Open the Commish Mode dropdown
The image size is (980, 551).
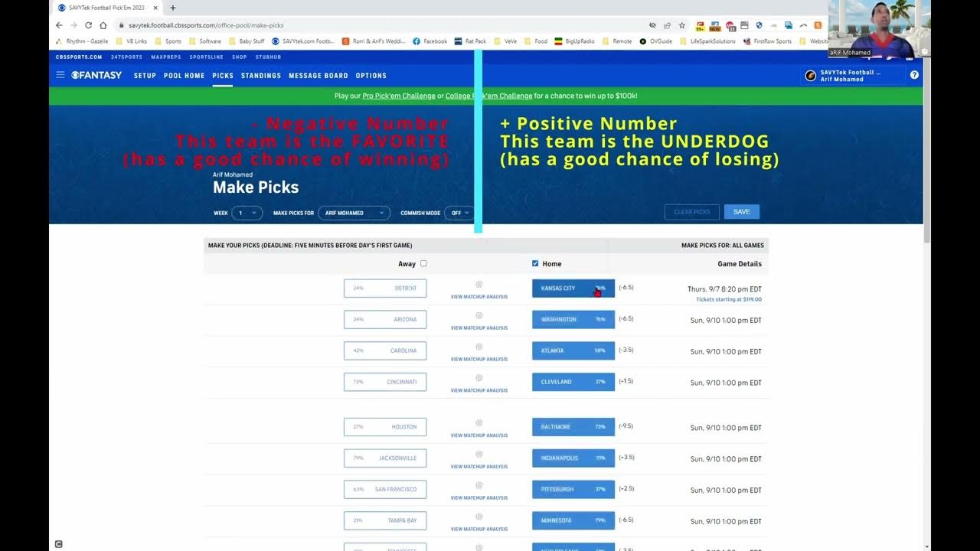[460, 213]
